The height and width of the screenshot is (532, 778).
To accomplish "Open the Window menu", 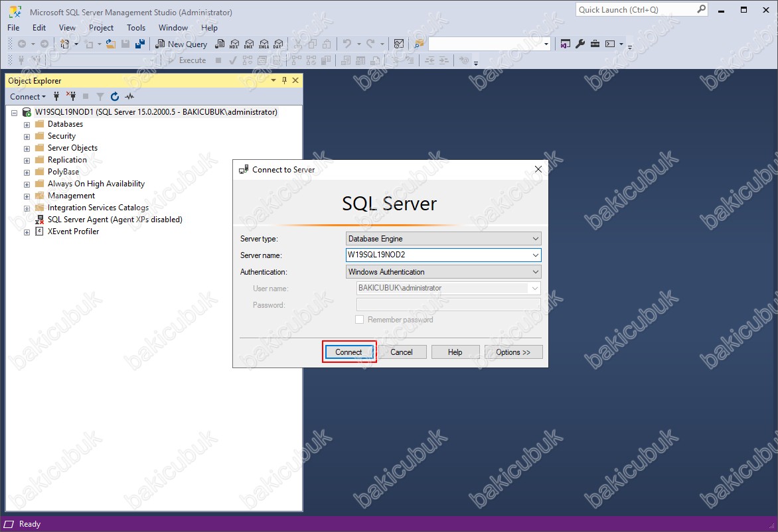I will coord(173,28).
